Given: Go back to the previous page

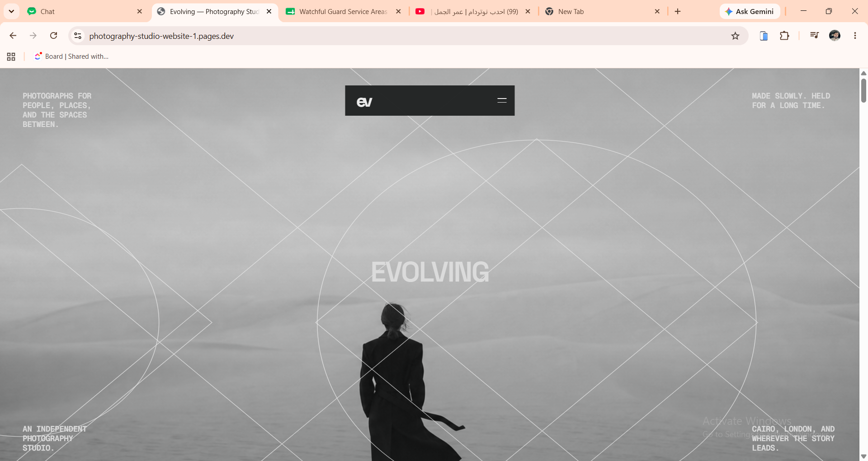Looking at the screenshot, I should (x=13, y=36).
